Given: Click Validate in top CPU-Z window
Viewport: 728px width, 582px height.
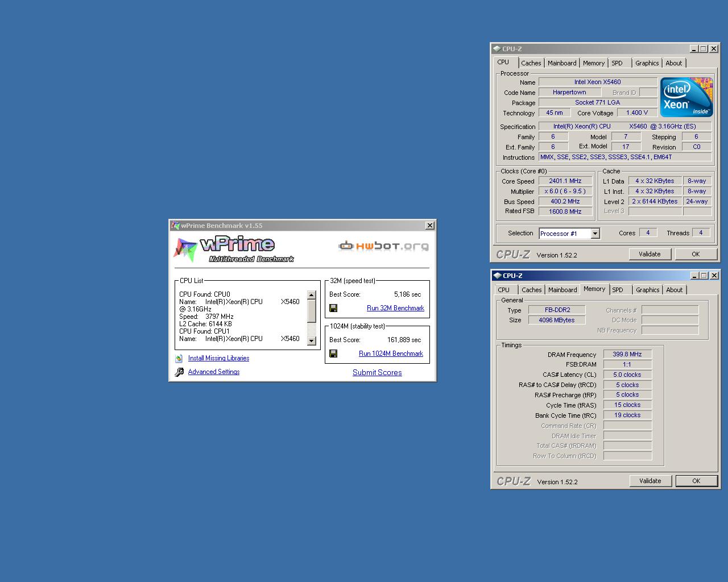Looking at the screenshot, I should [650, 254].
